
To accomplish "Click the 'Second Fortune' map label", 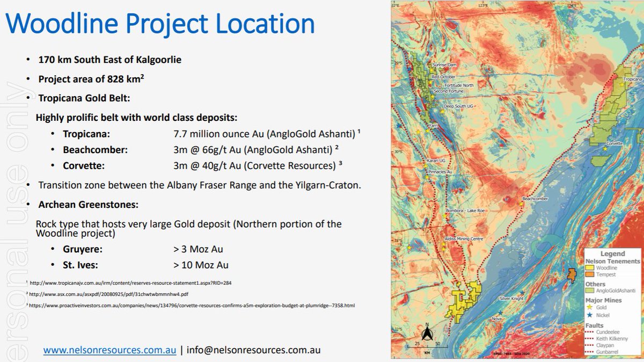I will click(448, 91).
